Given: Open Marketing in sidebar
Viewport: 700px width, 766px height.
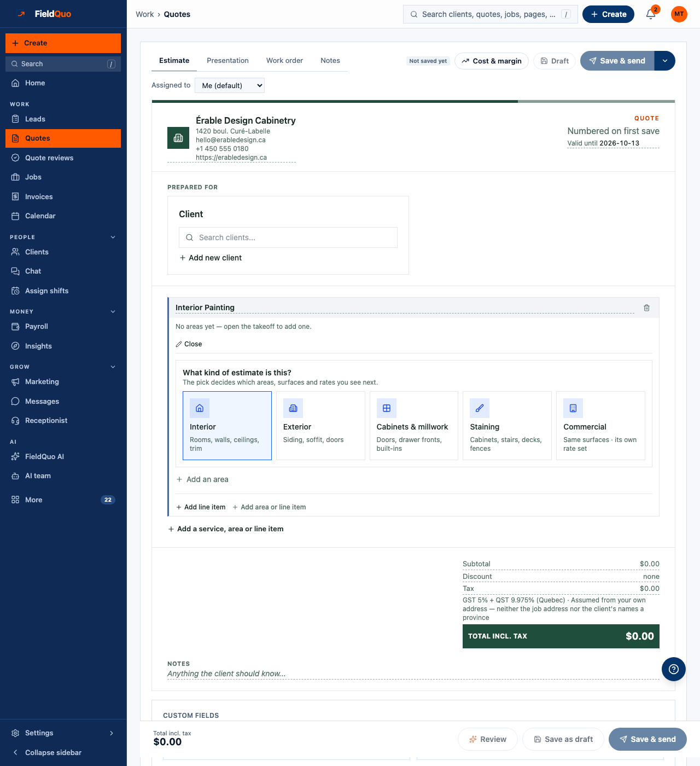Looking at the screenshot, I should pos(63,382).
